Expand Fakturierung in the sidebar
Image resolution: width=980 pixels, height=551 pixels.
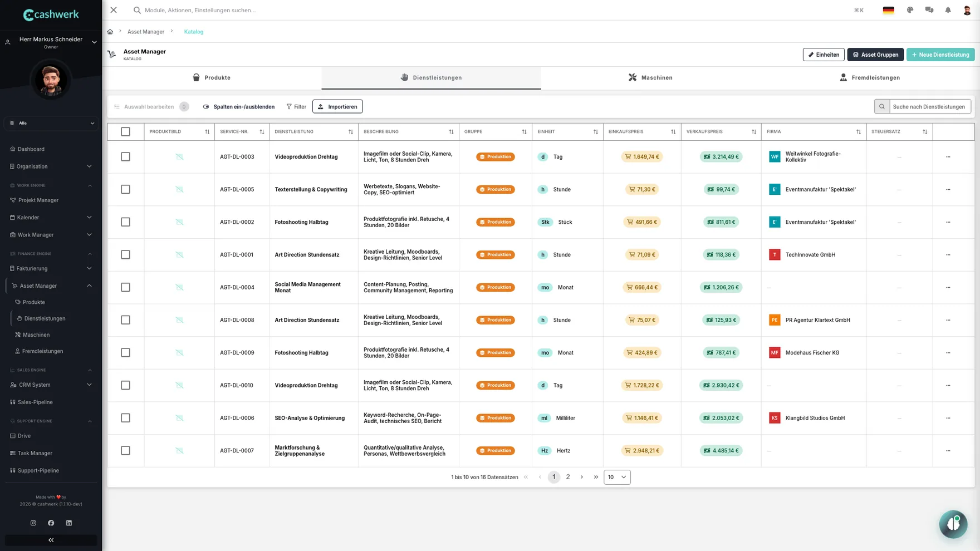[51, 268]
